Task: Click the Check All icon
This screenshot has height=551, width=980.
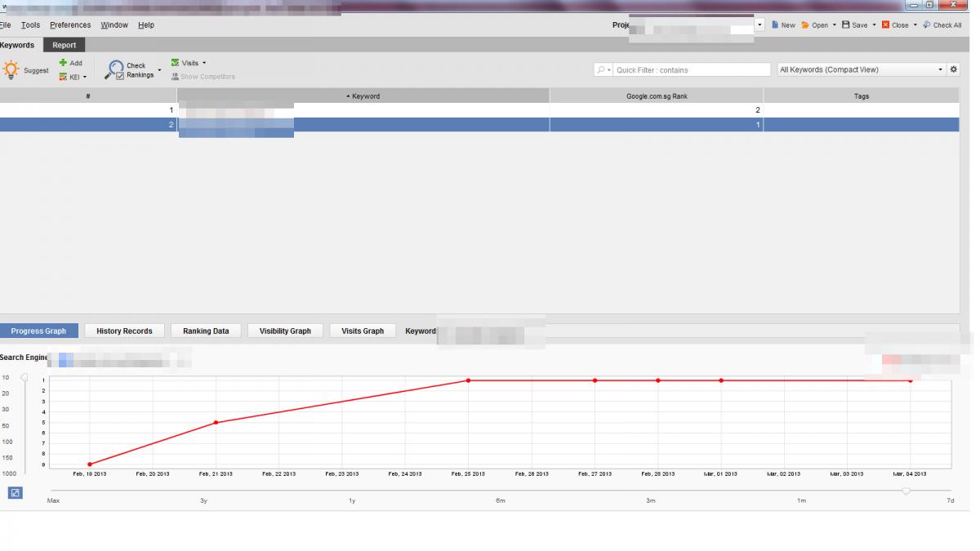Action: pyautogui.click(x=927, y=25)
